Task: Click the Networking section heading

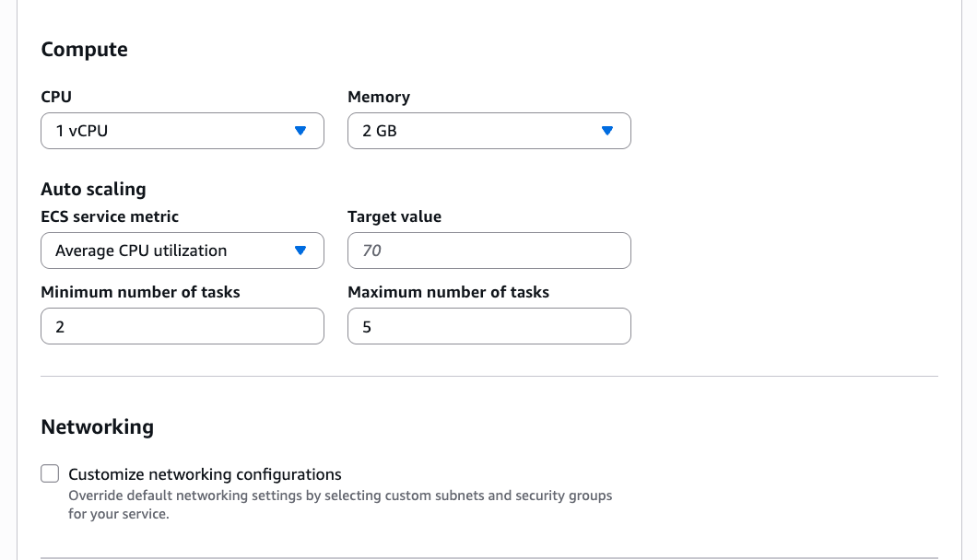Action: pyautogui.click(x=97, y=427)
